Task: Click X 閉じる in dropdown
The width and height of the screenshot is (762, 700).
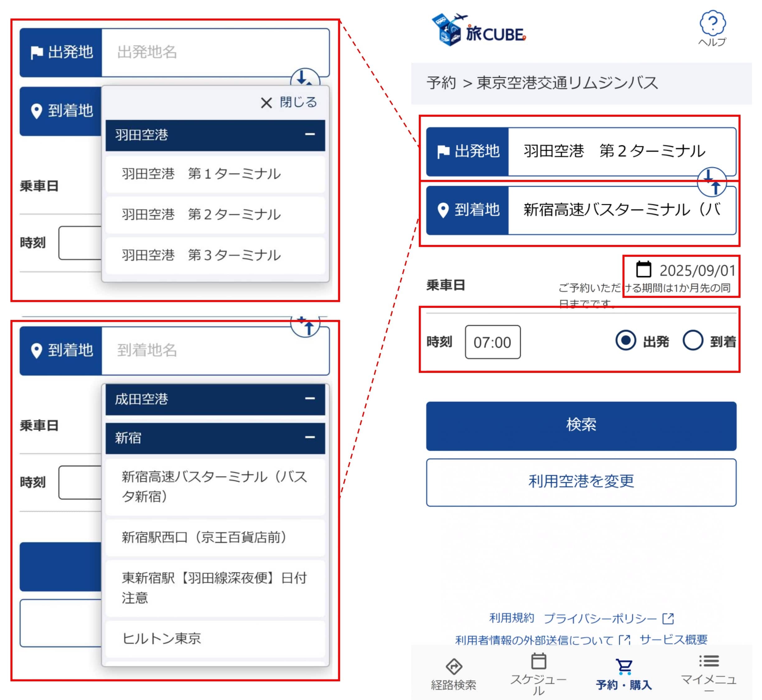Action: pos(289,102)
